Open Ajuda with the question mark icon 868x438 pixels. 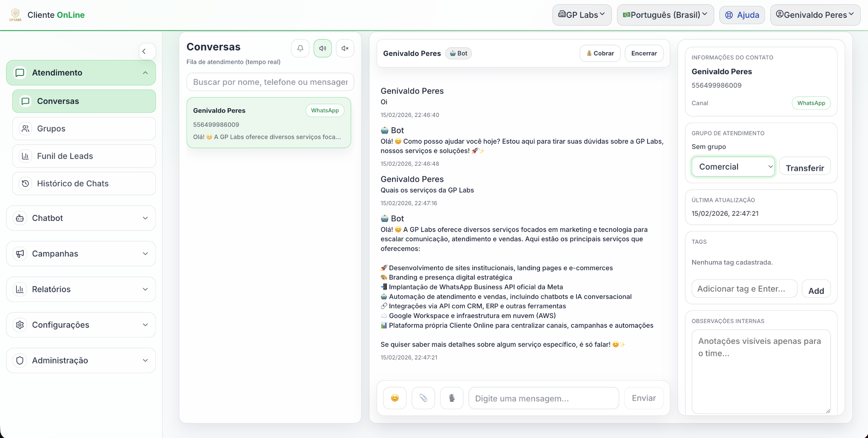coord(728,14)
